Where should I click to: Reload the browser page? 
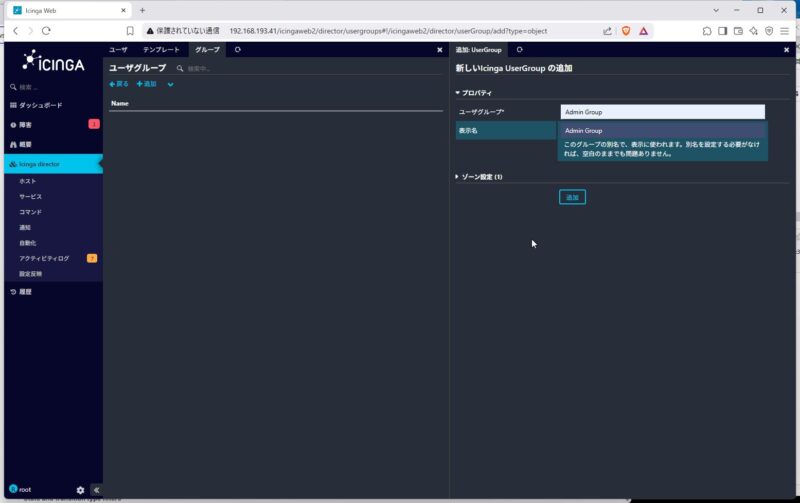point(46,31)
